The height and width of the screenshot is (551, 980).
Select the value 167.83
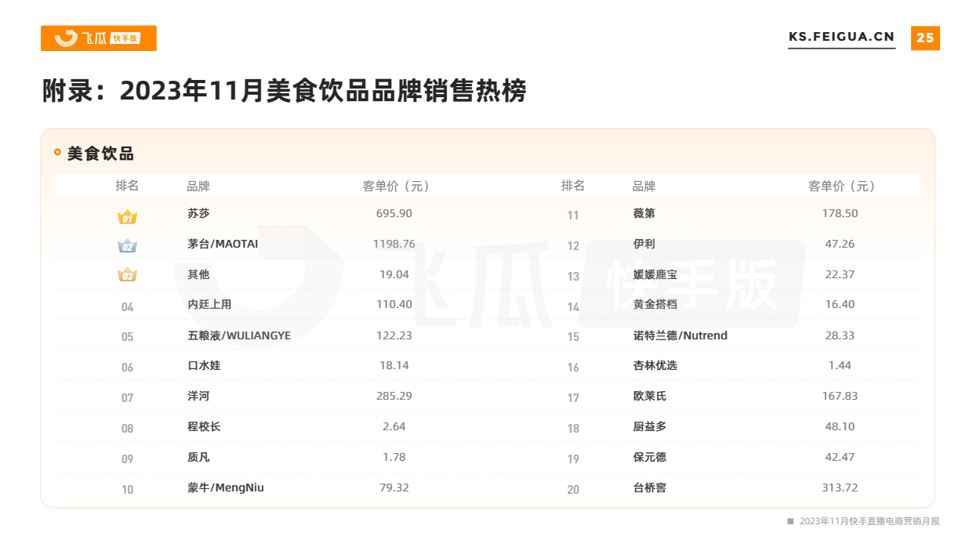[840, 396]
